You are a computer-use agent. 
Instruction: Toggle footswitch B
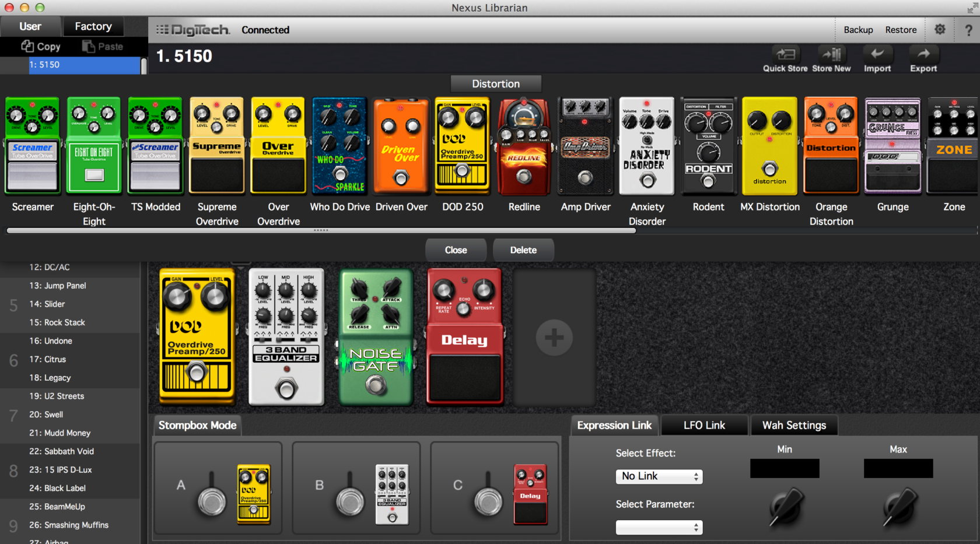click(349, 500)
